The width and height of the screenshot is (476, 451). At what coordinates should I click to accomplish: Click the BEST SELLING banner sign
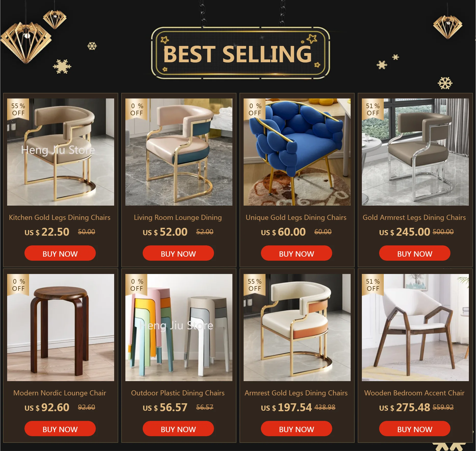tap(240, 53)
